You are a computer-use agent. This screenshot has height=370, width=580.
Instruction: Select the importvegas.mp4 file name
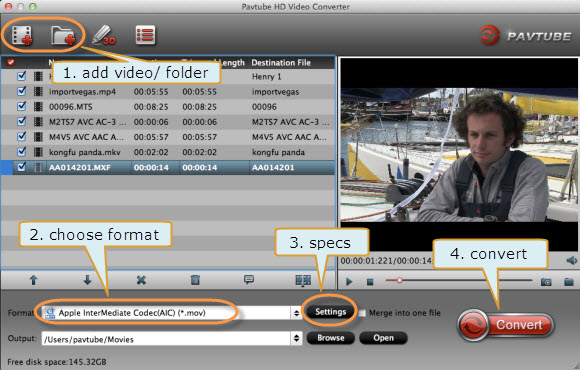point(82,92)
